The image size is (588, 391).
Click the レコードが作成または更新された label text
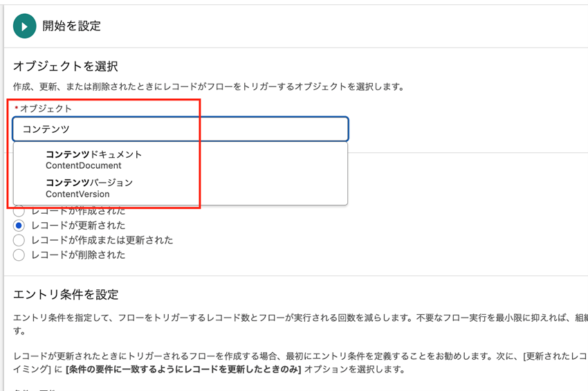click(102, 240)
